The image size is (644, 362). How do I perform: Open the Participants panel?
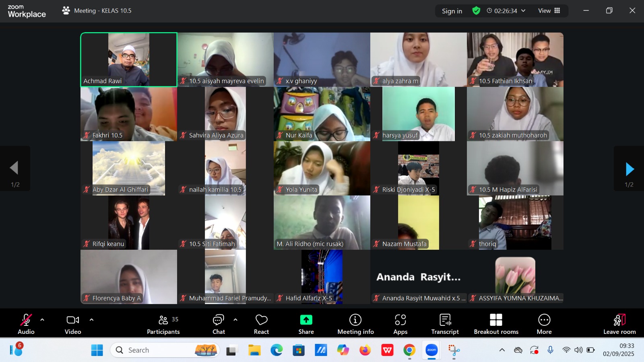[x=163, y=324]
